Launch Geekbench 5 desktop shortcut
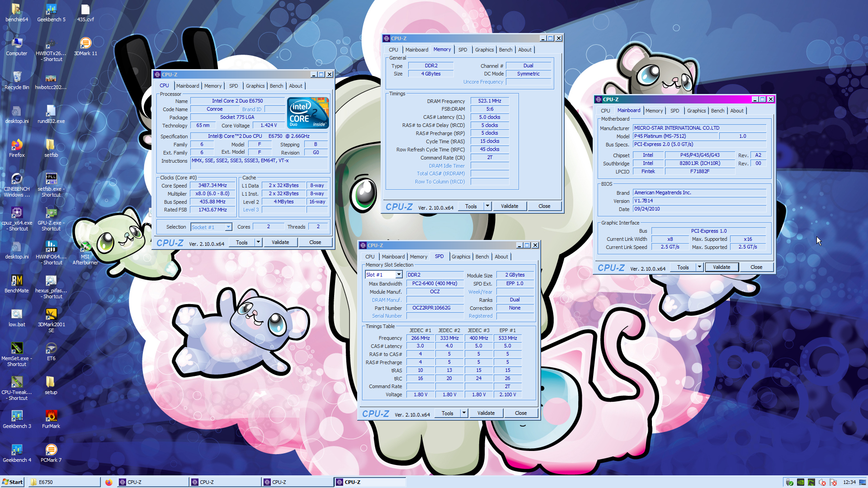Viewport: 868px width, 488px height. pyautogui.click(x=51, y=13)
